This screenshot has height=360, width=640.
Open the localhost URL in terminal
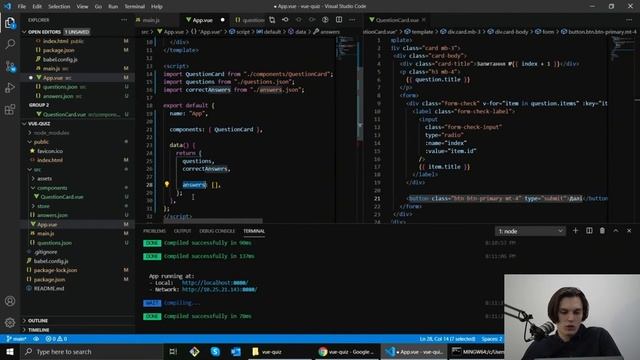click(x=215, y=282)
